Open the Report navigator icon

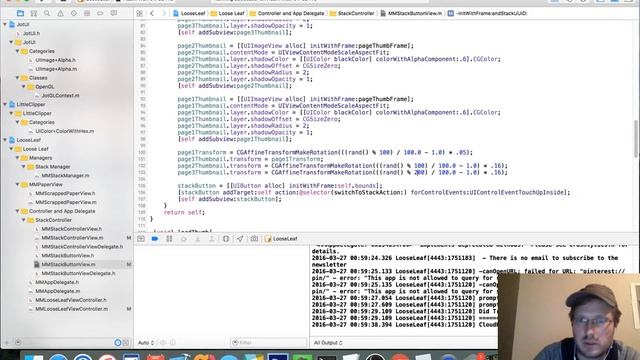pyautogui.click(x=113, y=13)
